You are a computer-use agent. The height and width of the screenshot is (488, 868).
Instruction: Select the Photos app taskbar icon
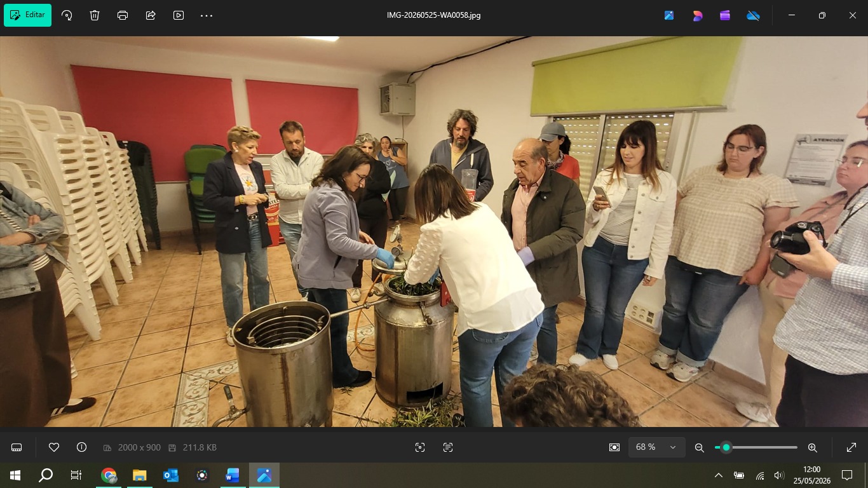click(264, 475)
